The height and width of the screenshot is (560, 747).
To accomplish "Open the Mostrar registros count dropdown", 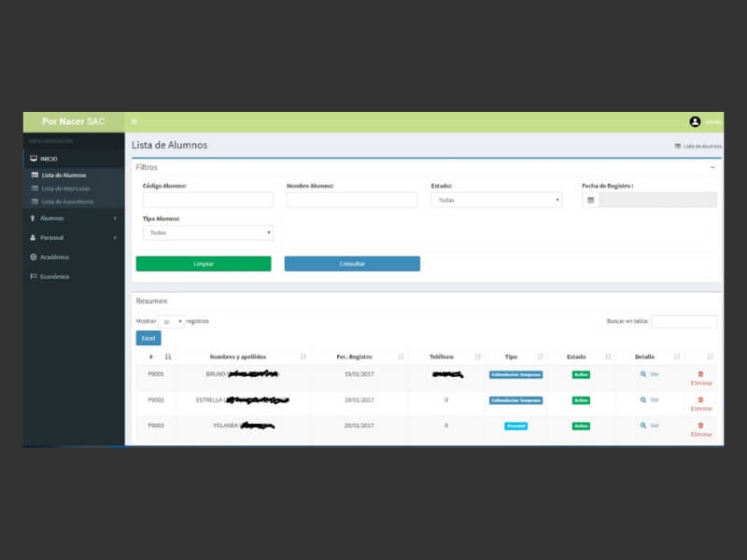I will [x=172, y=321].
